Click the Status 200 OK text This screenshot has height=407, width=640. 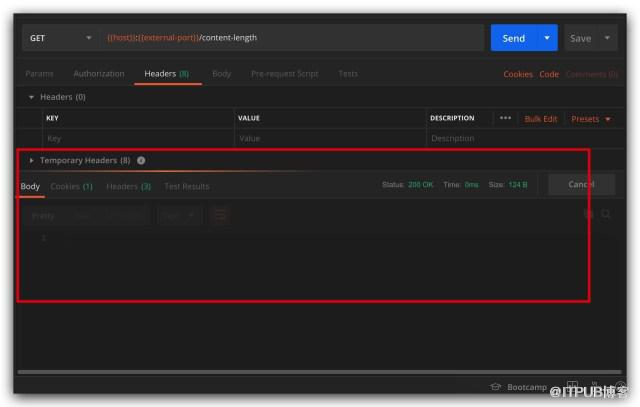(407, 185)
